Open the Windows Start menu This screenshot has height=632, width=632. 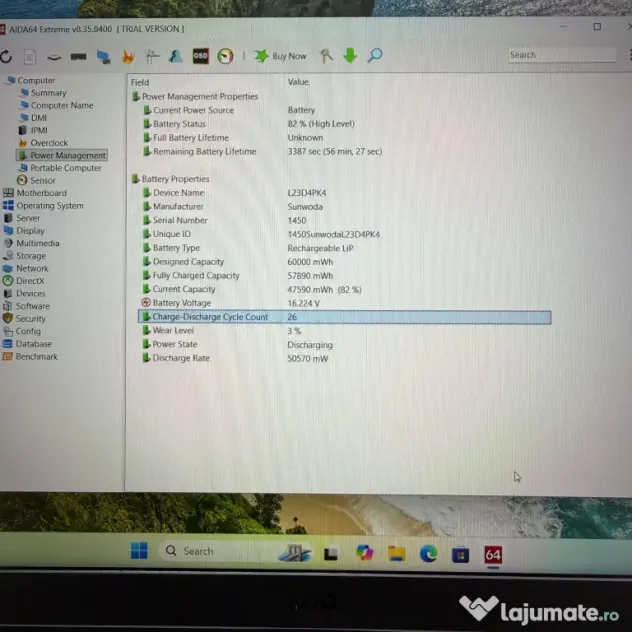139,551
